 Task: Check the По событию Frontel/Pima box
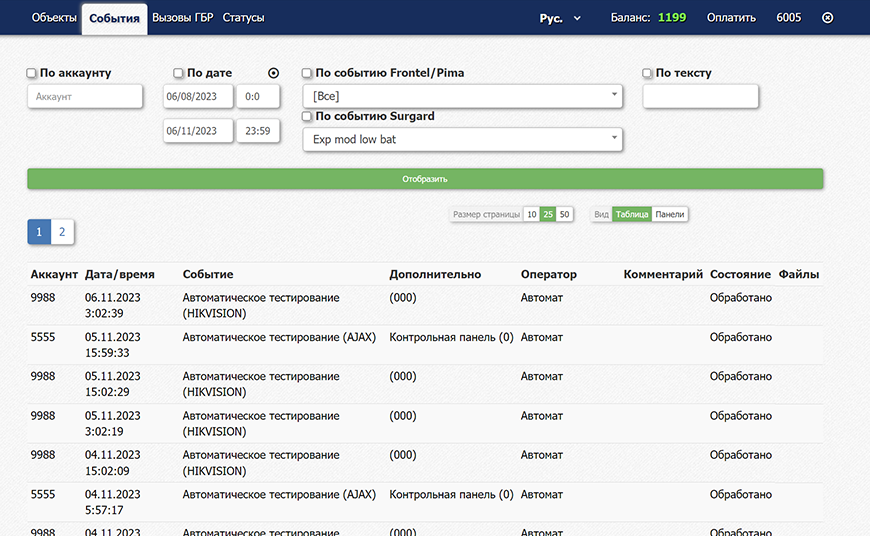pyautogui.click(x=307, y=73)
